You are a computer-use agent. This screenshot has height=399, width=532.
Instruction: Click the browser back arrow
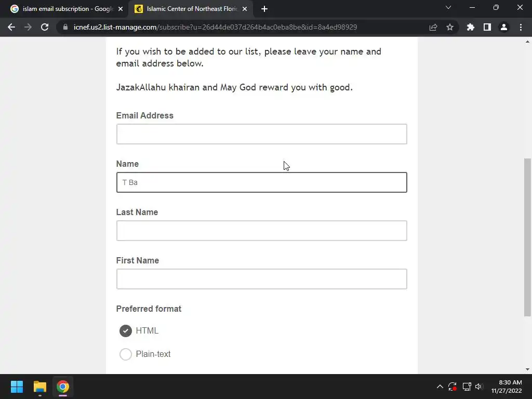pyautogui.click(x=11, y=27)
